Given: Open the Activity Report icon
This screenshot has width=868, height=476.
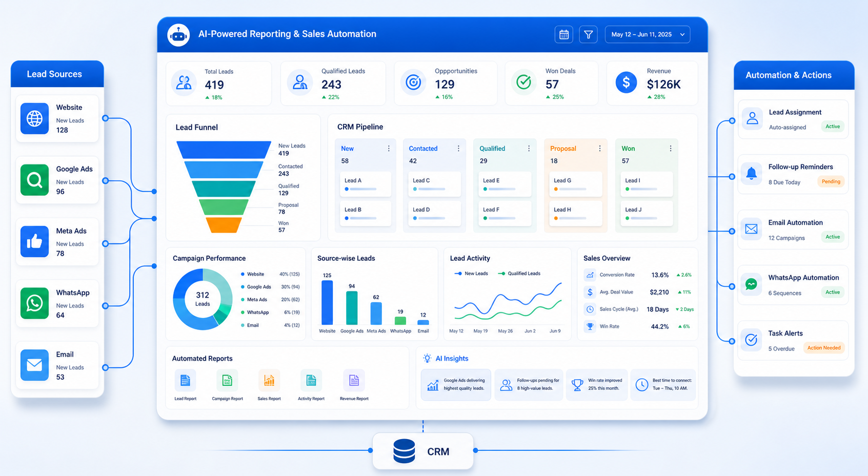Looking at the screenshot, I should tap(311, 381).
